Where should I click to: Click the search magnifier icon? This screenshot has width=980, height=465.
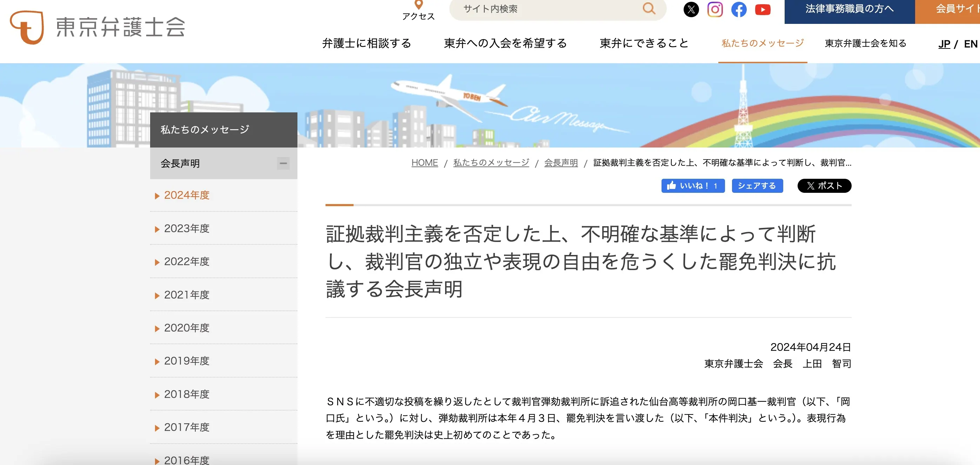pyautogui.click(x=649, y=8)
